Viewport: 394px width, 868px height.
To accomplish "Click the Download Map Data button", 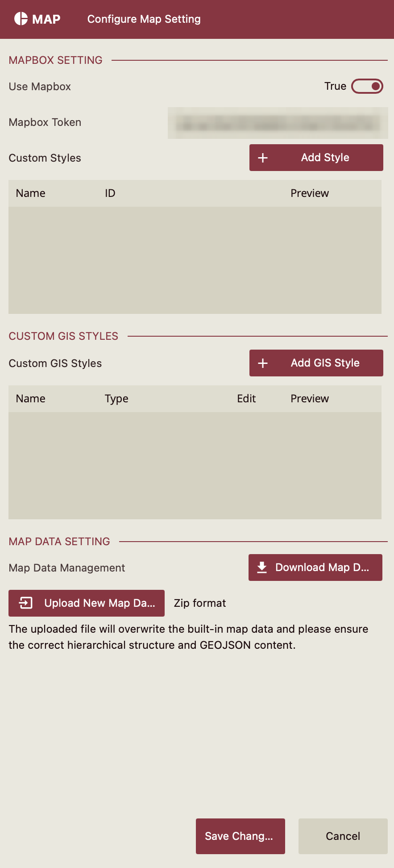I will pyautogui.click(x=315, y=568).
